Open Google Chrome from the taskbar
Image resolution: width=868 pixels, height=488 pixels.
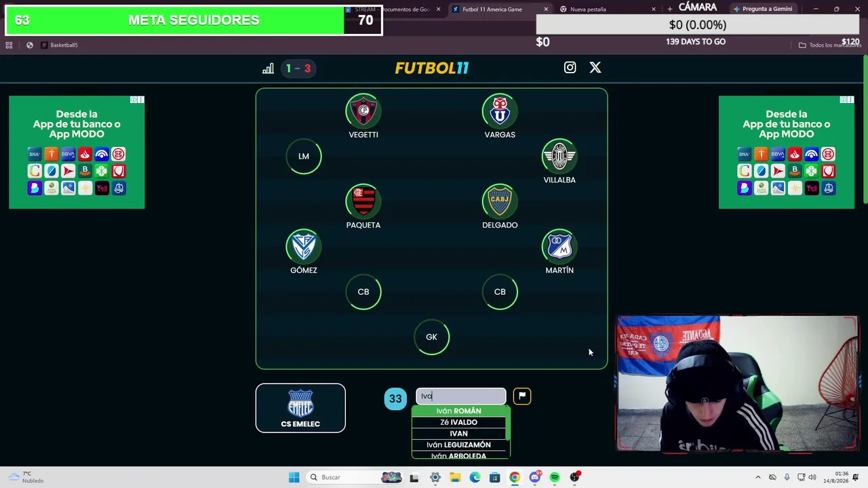click(x=515, y=477)
